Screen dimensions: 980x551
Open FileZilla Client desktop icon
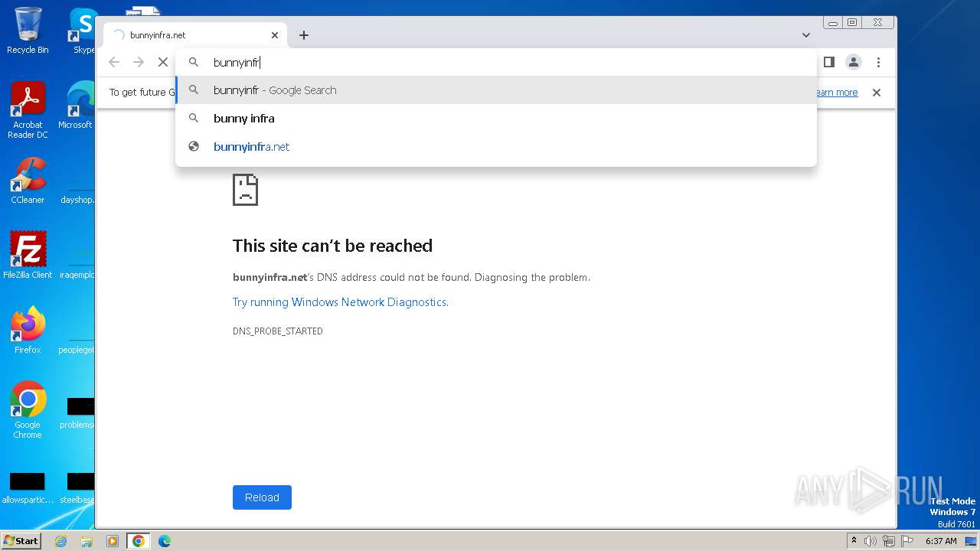pos(28,255)
